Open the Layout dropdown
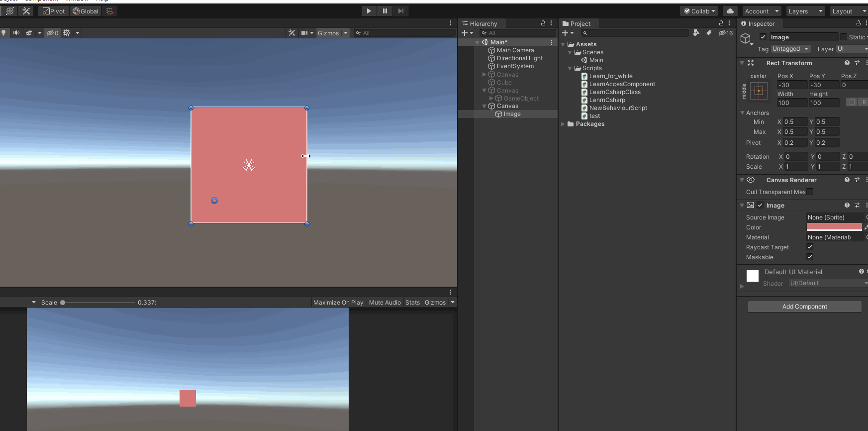Screen dimensions: 868x431 click(848, 11)
